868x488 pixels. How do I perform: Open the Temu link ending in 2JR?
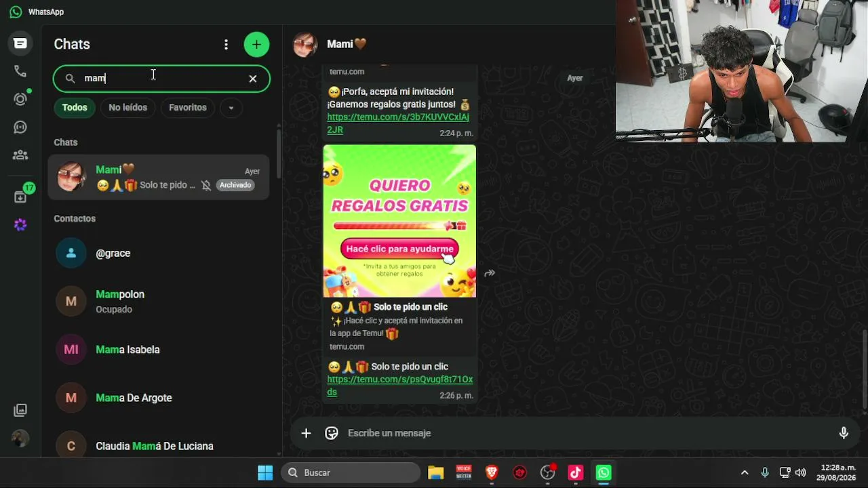398,123
